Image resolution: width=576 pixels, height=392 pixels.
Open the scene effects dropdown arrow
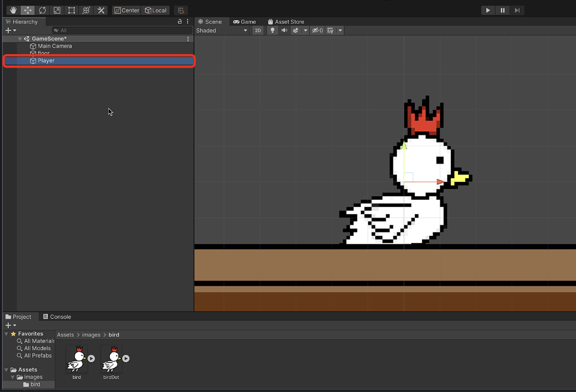(305, 30)
